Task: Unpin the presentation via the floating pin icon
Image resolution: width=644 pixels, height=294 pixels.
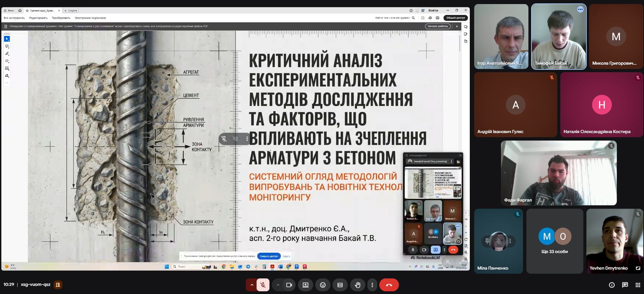Action: click(x=224, y=139)
